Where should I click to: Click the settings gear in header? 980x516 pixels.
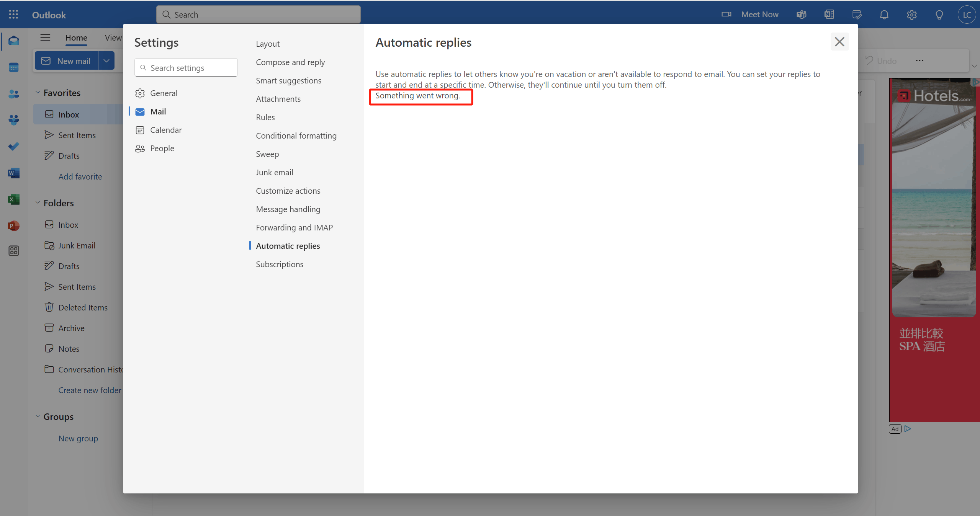click(x=911, y=15)
